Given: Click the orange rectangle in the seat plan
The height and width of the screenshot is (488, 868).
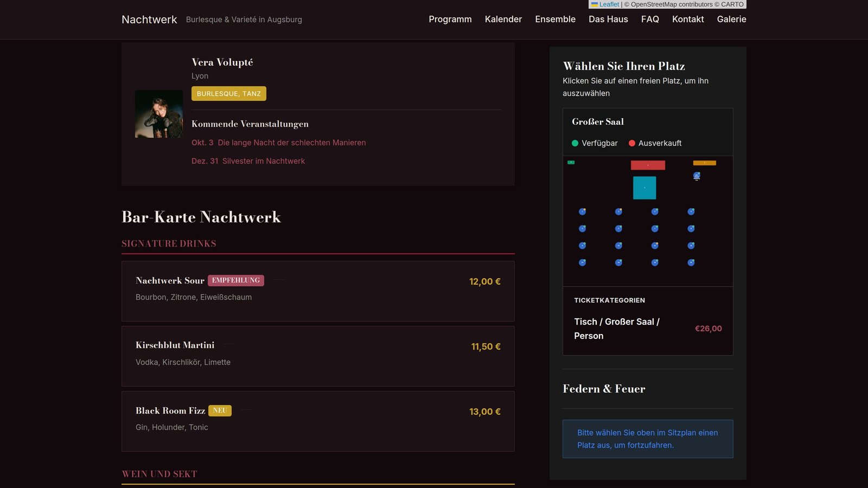Looking at the screenshot, I should [x=704, y=163].
